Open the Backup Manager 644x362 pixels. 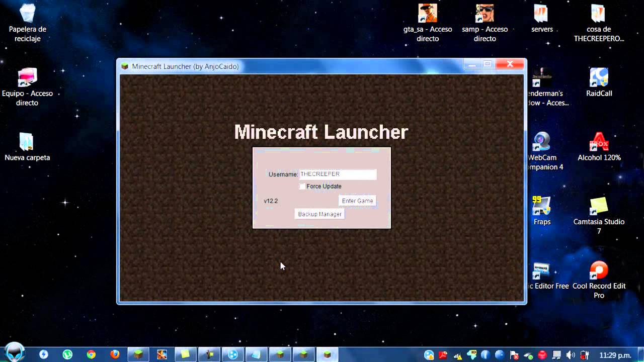[x=319, y=214]
